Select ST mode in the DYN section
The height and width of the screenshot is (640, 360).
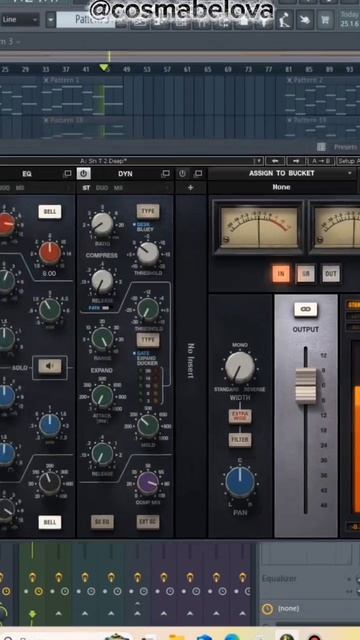[86, 188]
